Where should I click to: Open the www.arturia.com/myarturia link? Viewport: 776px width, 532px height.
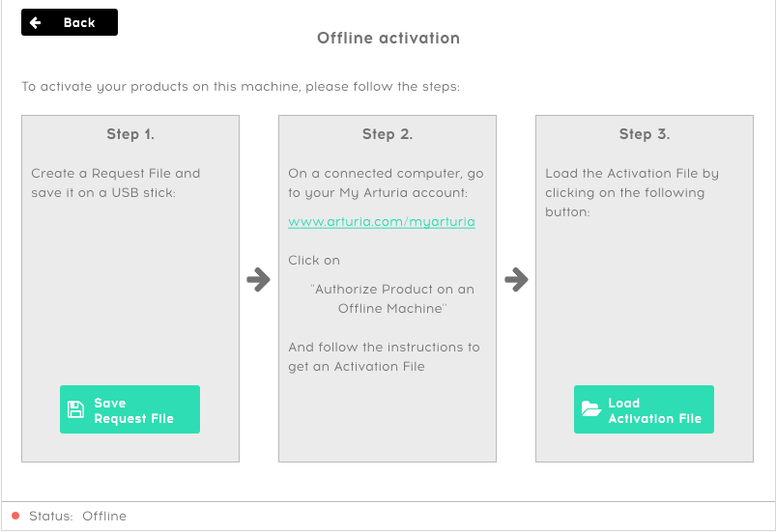[382, 221]
